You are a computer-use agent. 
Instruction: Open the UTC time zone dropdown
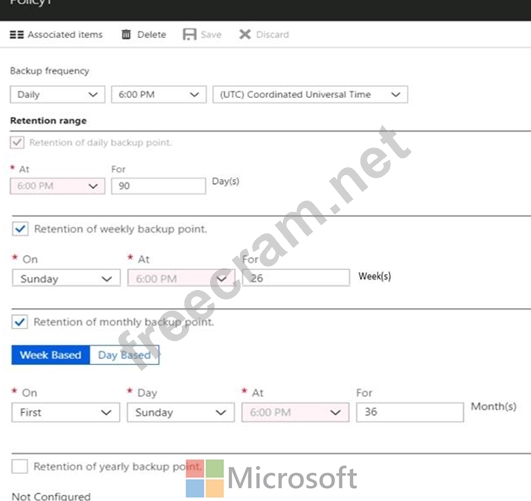pyautogui.click(x=310, y=95)
